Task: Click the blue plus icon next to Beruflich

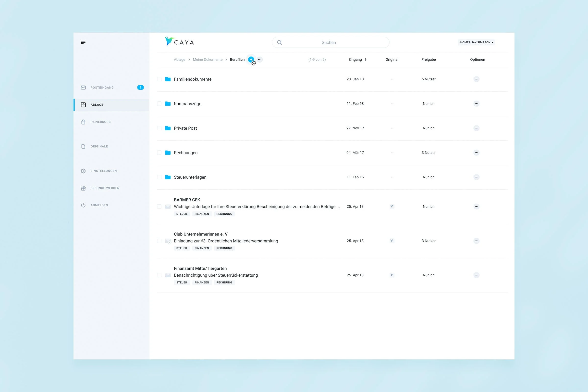Action: point(251,60)
